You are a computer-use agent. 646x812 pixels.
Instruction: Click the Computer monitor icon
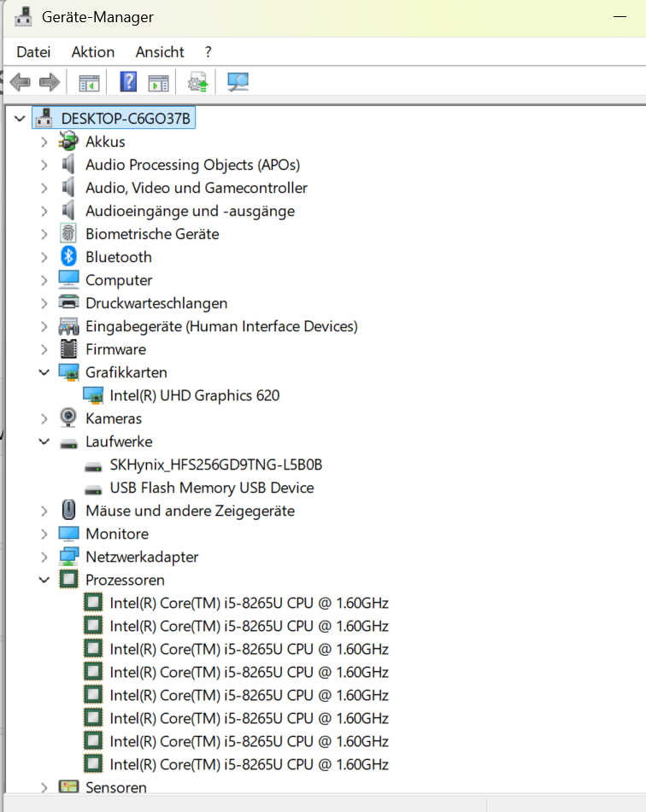68,280
